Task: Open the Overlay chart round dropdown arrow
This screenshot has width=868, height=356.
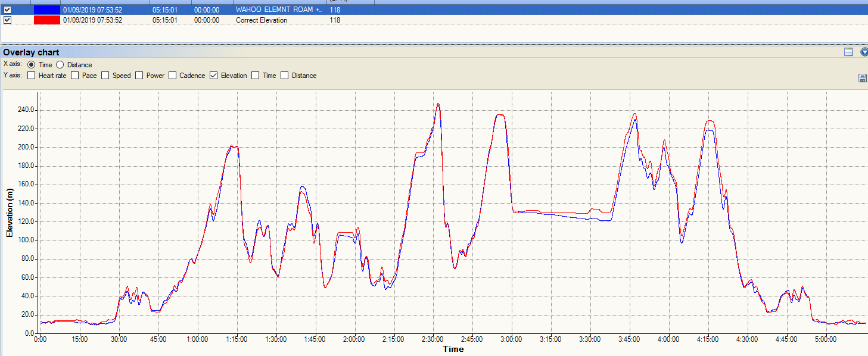Action: coord(864,52)
